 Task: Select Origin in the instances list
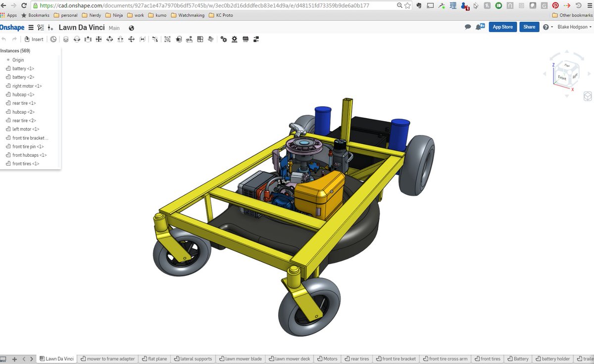tap(18, 60)
